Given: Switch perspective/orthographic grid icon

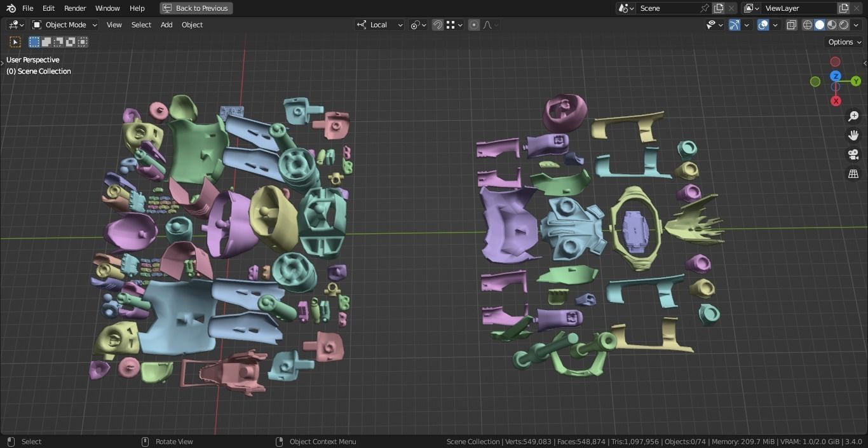Looking at the screenshot, I should tap(853, 173).
